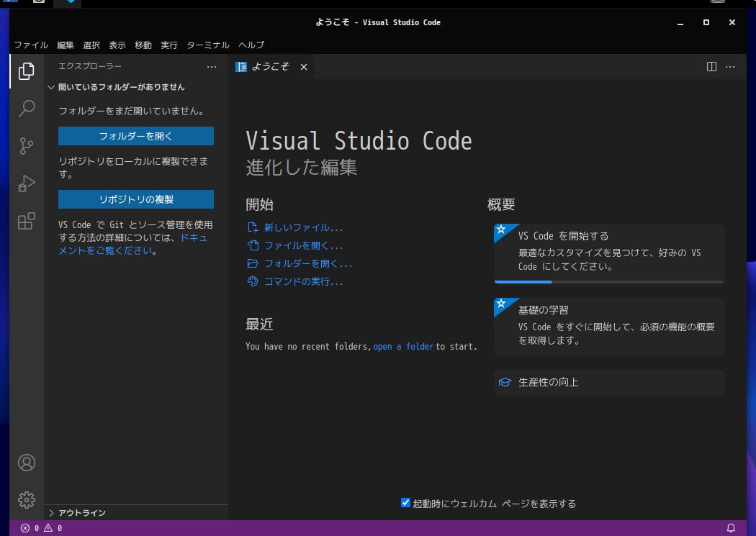Open the ファイル menu
The image size is (756, 536).
click(x=31, y=45)
